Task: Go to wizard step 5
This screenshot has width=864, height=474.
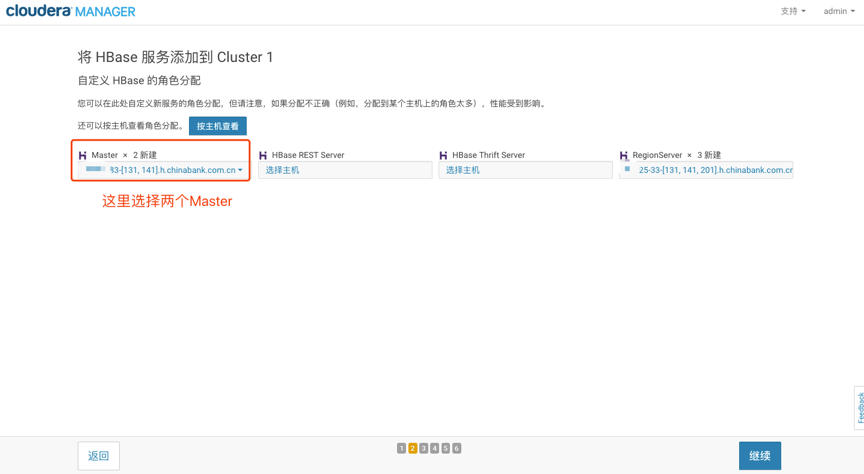Action: click(445, 448)
